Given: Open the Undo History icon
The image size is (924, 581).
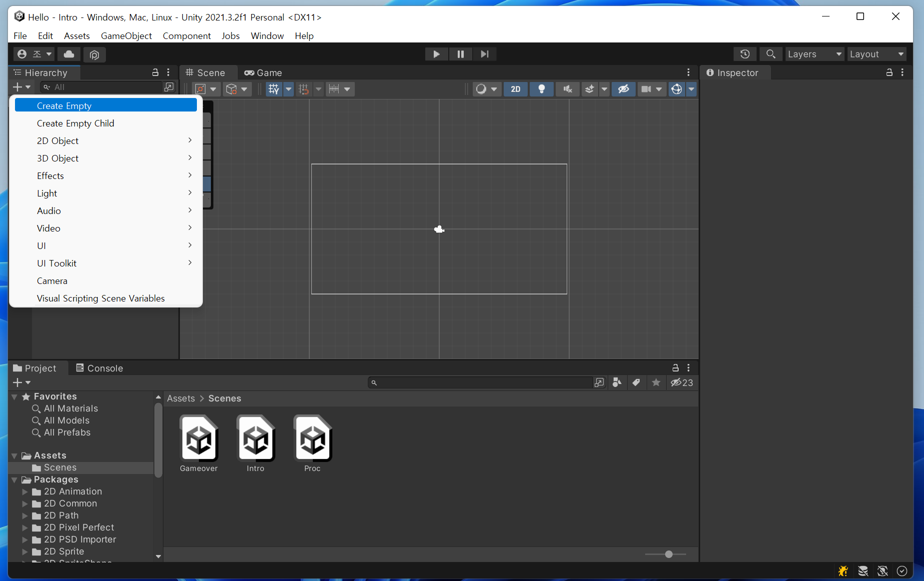Looking at the screenshot, I should pos(745,54).
